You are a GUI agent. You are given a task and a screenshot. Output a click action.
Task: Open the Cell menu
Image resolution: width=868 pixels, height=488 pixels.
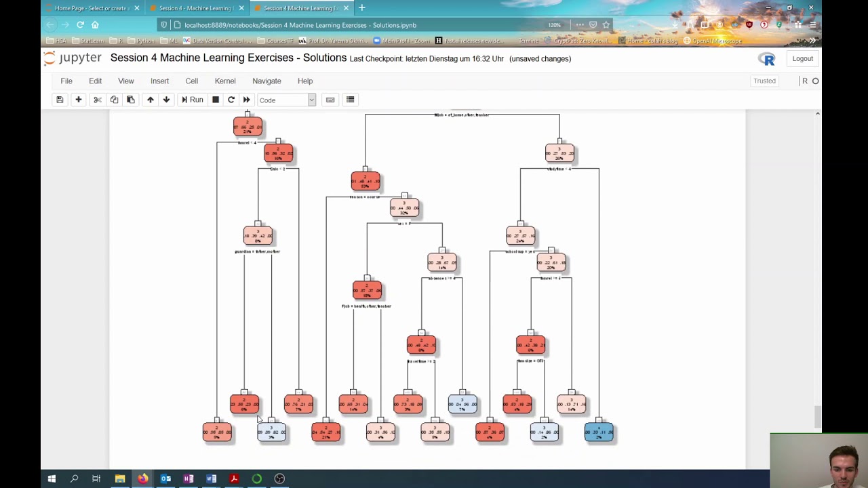(x=192, y=81)
